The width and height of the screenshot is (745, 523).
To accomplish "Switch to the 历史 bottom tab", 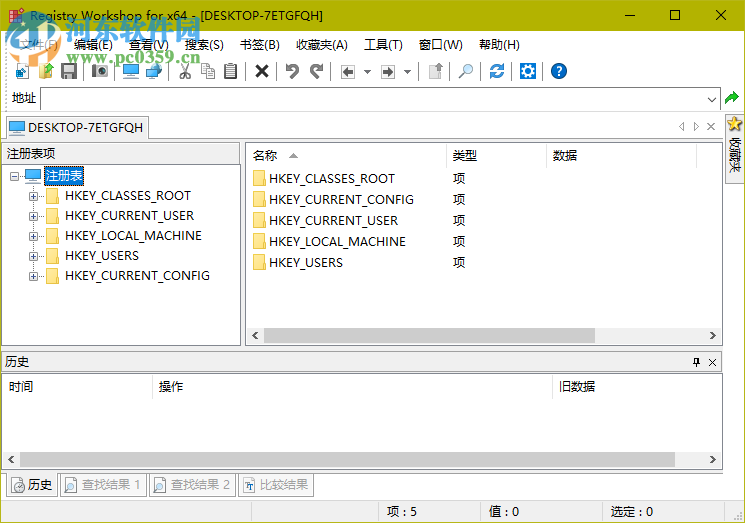I will [31, 485].
